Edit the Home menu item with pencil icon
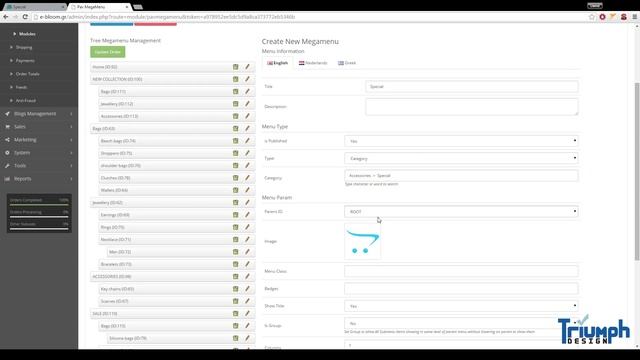 pos(247,67)
